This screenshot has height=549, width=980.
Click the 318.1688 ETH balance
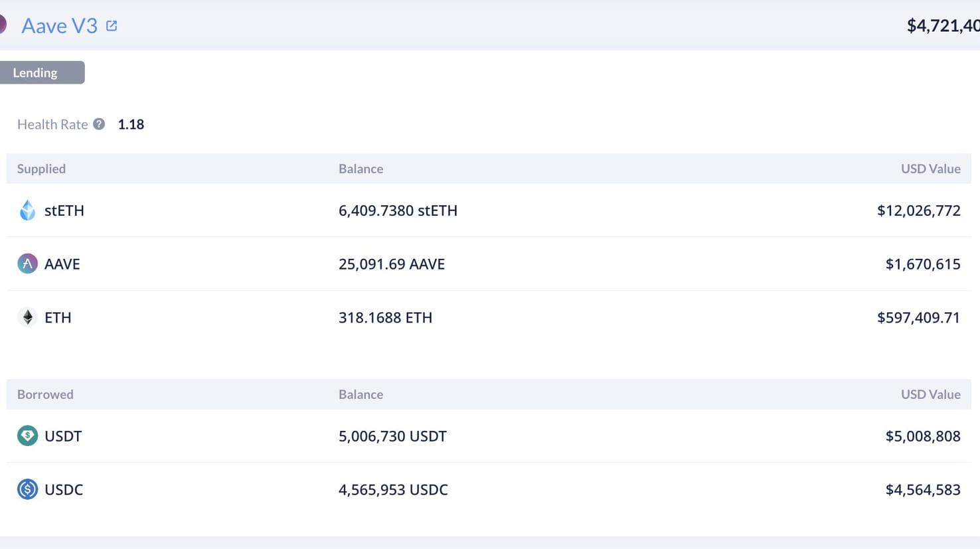[x=385, y=317]
